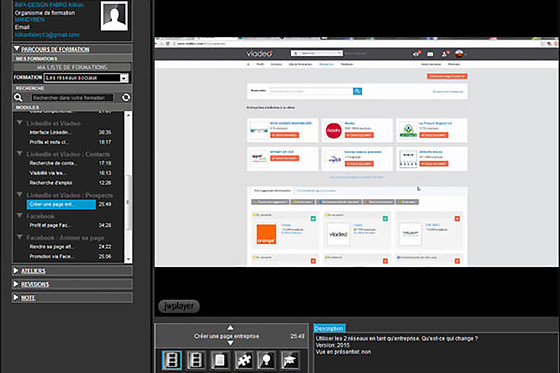Image resolution: width=560 pixels, height=373 pixels.
Task: Switch to the Description tab
Action: click(x=329, y=328)
